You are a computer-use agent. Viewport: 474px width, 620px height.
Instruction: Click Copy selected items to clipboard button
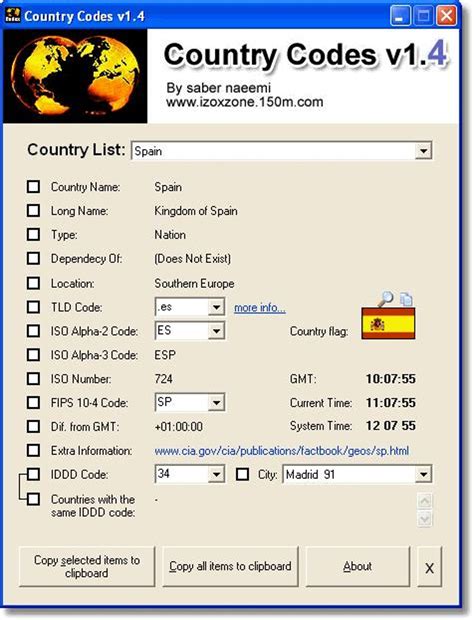[x=87, y=566]
